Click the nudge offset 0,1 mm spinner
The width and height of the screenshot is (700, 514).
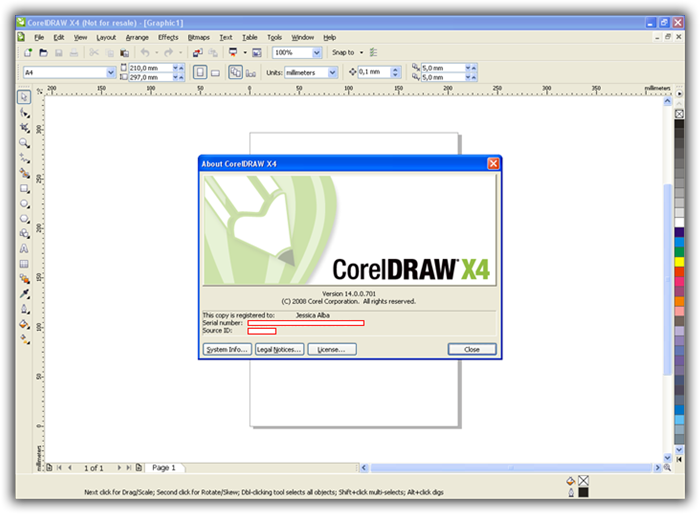click(396, 72)
